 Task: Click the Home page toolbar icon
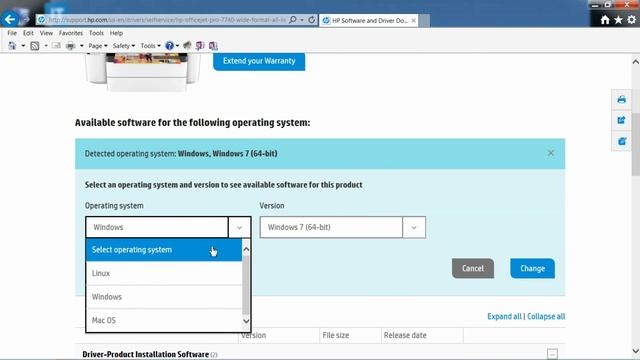tap(12, 46)
